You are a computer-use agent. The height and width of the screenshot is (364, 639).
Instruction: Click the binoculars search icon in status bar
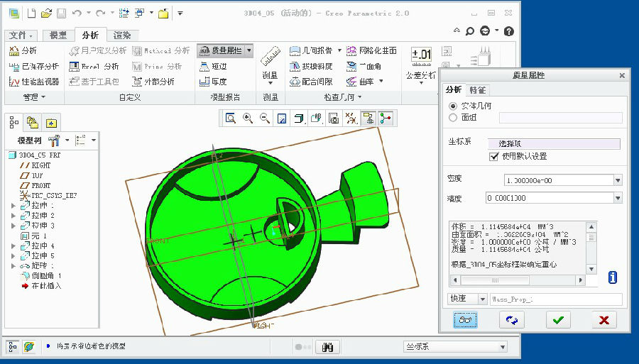tap(328, 347)
